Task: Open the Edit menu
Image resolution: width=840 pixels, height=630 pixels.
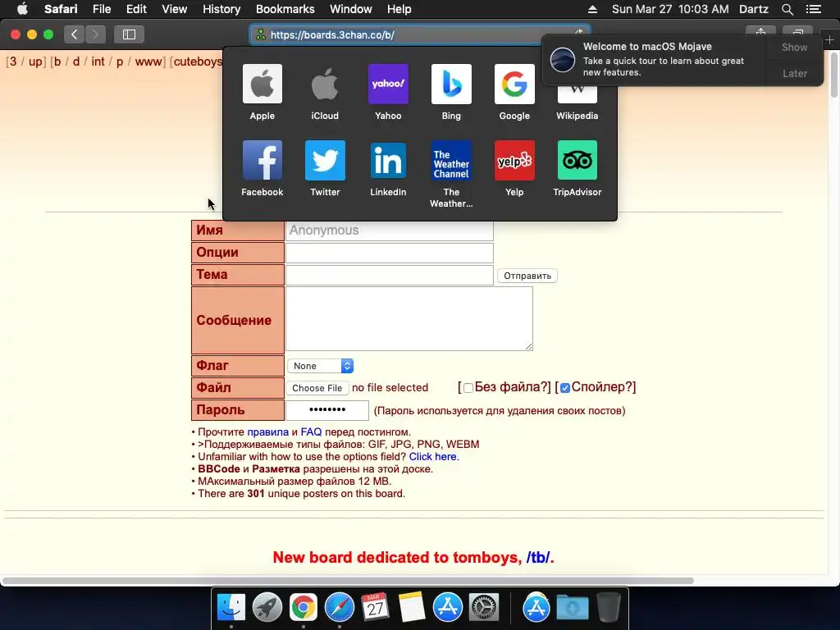Action: point(136,9)
